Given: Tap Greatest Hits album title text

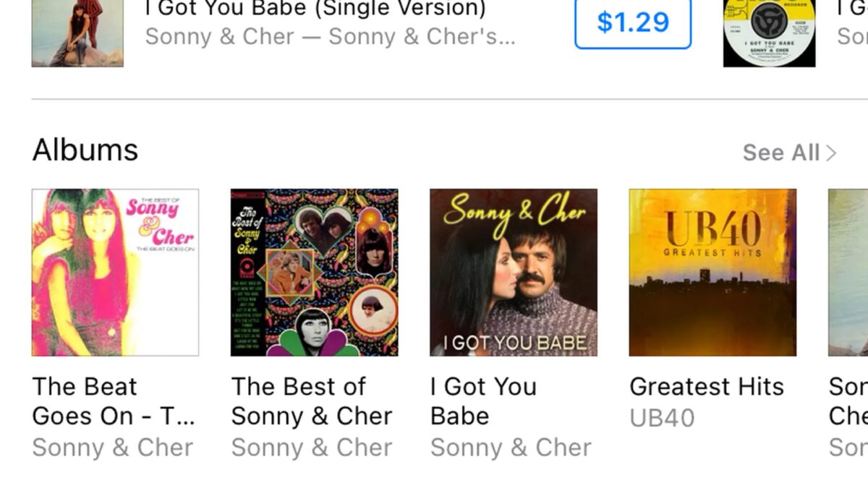Looking at the screenshot, I should tap(707, 387).
